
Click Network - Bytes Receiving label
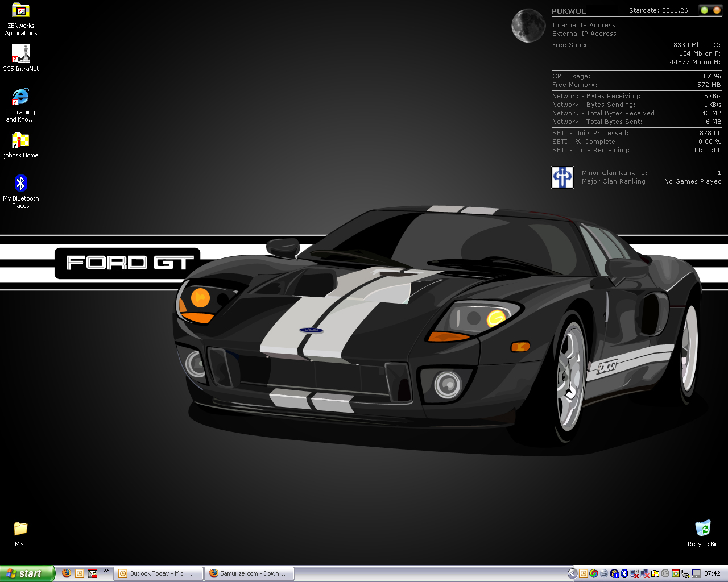click(596, 96)
